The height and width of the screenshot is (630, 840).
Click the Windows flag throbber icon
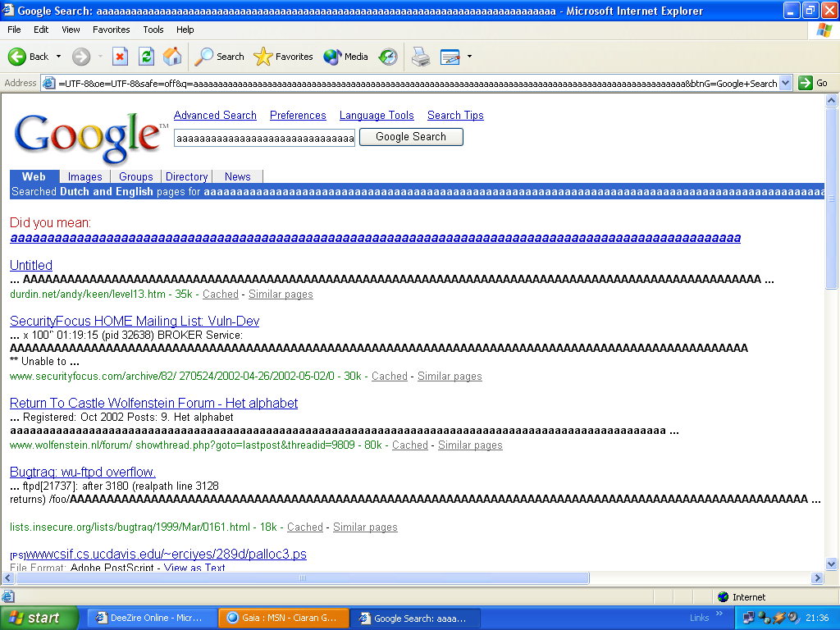[x=824, y=30]
